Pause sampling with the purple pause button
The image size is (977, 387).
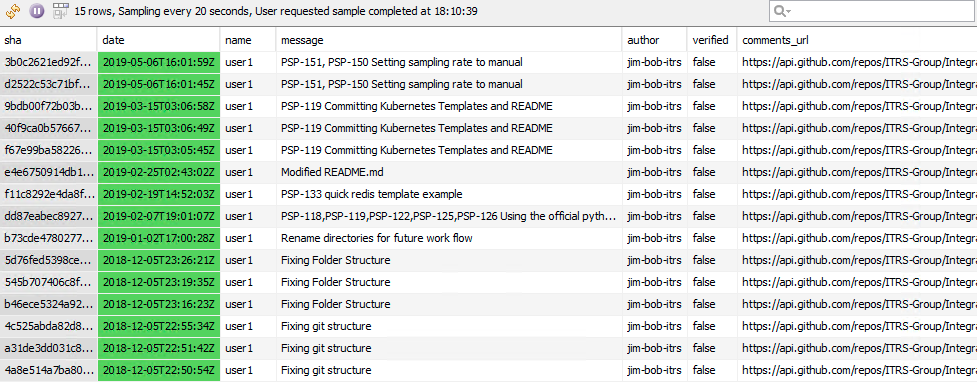pyautogui.click(x=37, y=11)
